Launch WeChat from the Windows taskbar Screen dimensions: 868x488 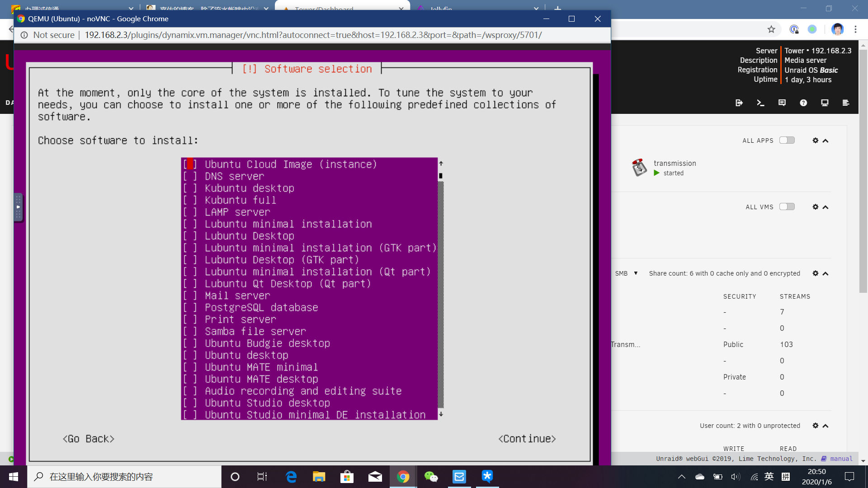click(431, 476)
